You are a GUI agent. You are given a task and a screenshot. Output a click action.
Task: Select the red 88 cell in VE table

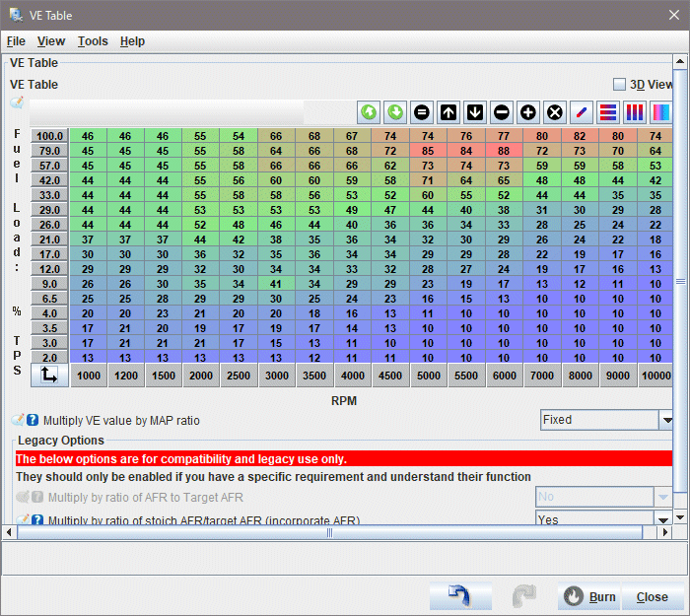click(x=504, y=151)
